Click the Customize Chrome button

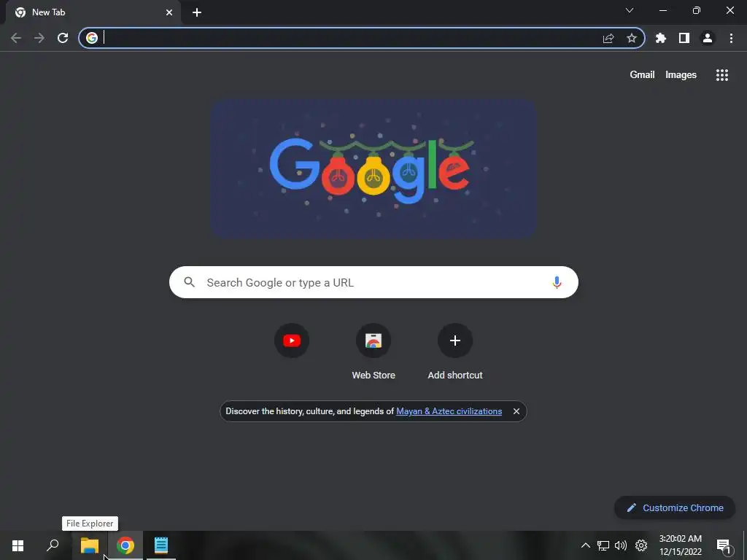pos(675,507)
